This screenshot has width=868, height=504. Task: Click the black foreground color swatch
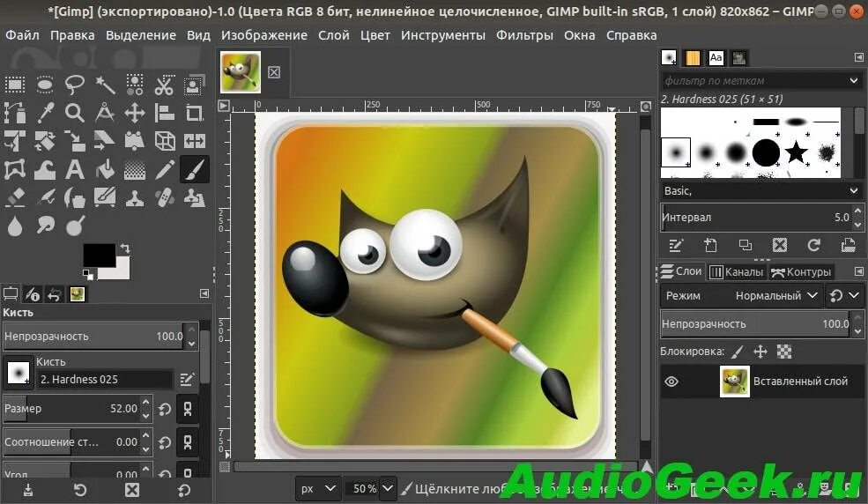coord(100,256)
